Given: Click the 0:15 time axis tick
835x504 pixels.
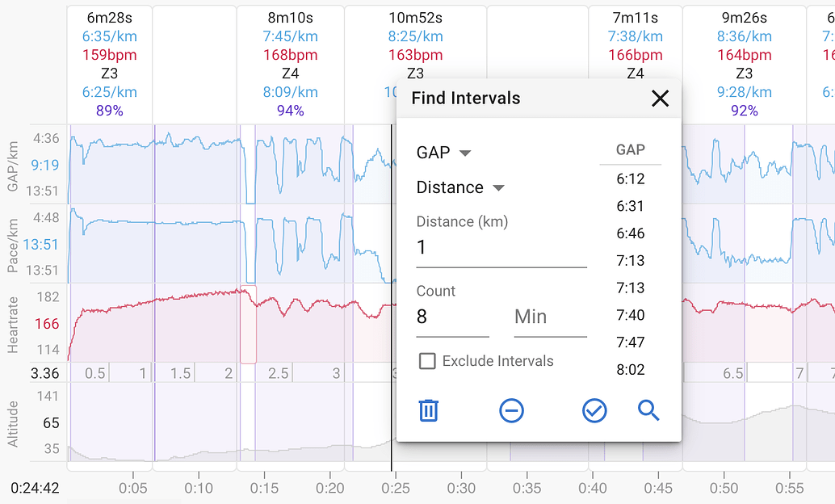Looking at the screenshot, I should 264,488.
